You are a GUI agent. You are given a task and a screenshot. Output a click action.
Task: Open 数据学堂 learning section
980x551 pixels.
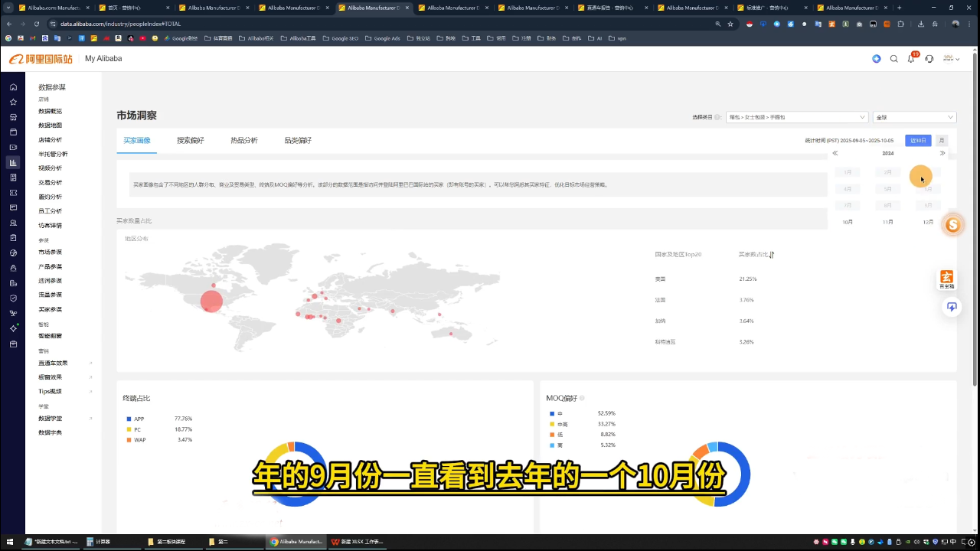click(50, 418)
